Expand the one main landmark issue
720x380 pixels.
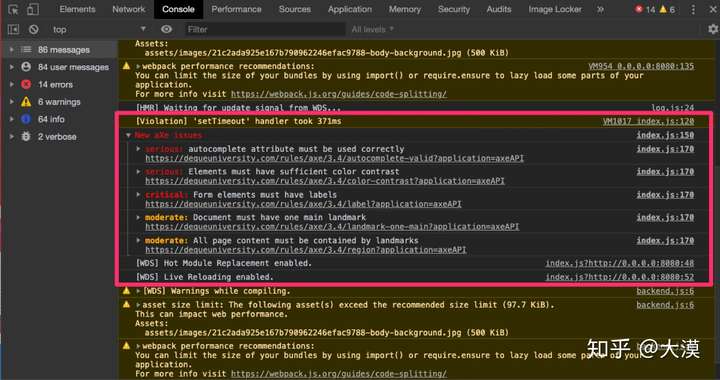(x=139, y=217)
